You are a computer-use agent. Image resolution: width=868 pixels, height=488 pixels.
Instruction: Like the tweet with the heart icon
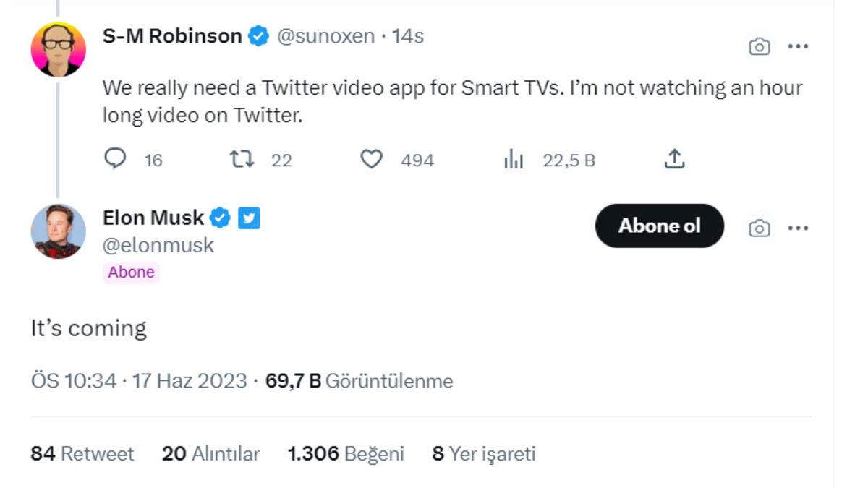tap(372, 159)
